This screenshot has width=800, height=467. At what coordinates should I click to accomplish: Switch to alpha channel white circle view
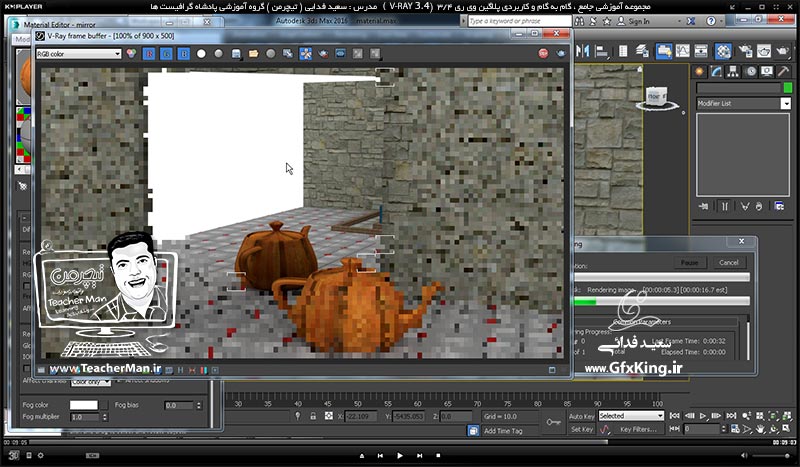coord(201,54)
